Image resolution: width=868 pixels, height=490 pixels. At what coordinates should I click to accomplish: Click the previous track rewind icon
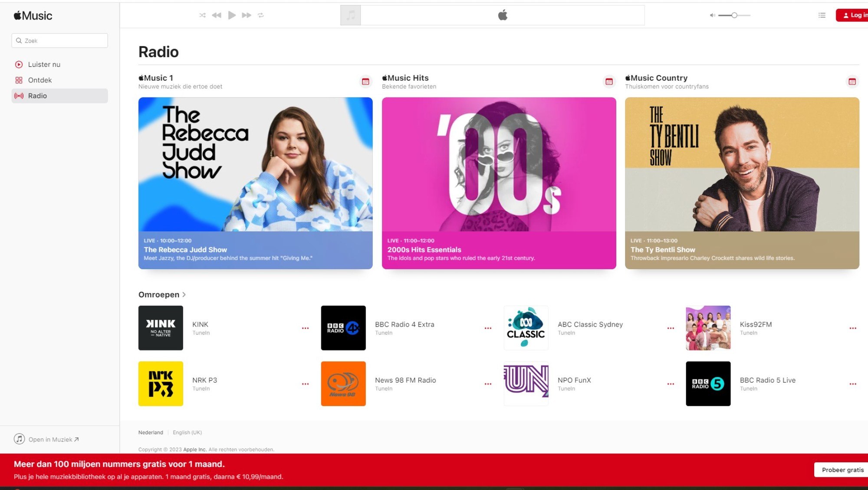pyautogui.click(x=217, y=15)
